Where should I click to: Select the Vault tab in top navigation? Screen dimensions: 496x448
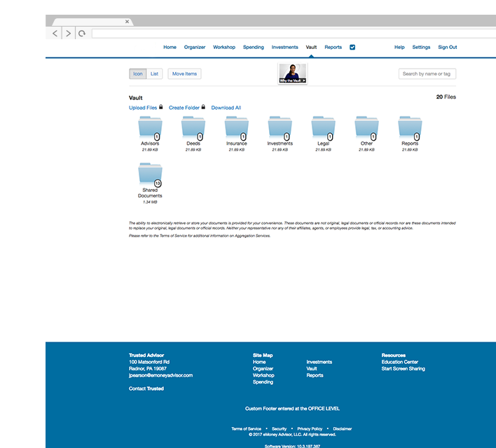click(311, 47)
